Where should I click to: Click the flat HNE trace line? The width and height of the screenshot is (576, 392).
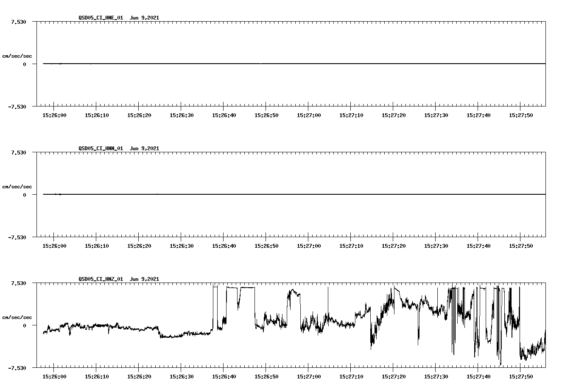pyautogui.click(x=294, y=64)
